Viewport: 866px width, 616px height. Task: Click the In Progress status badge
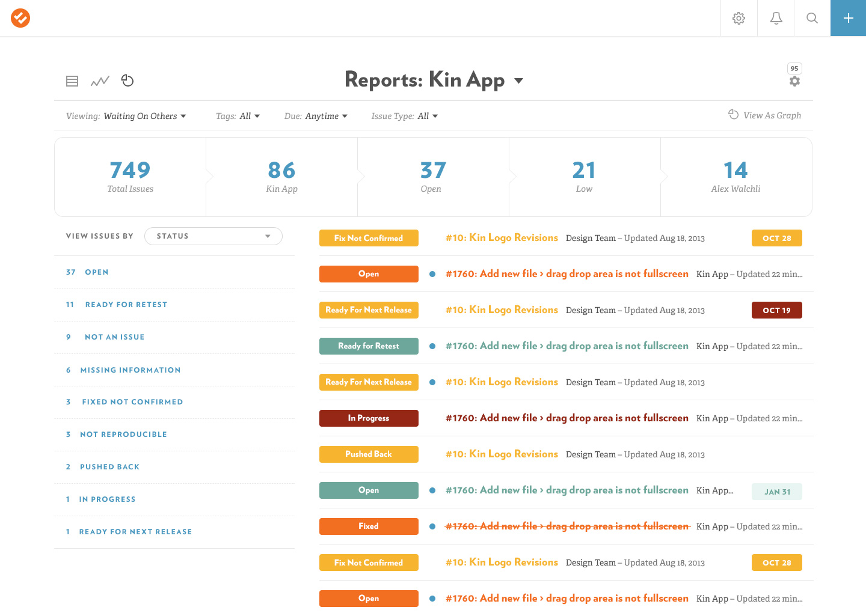click(x=369, y=418)
